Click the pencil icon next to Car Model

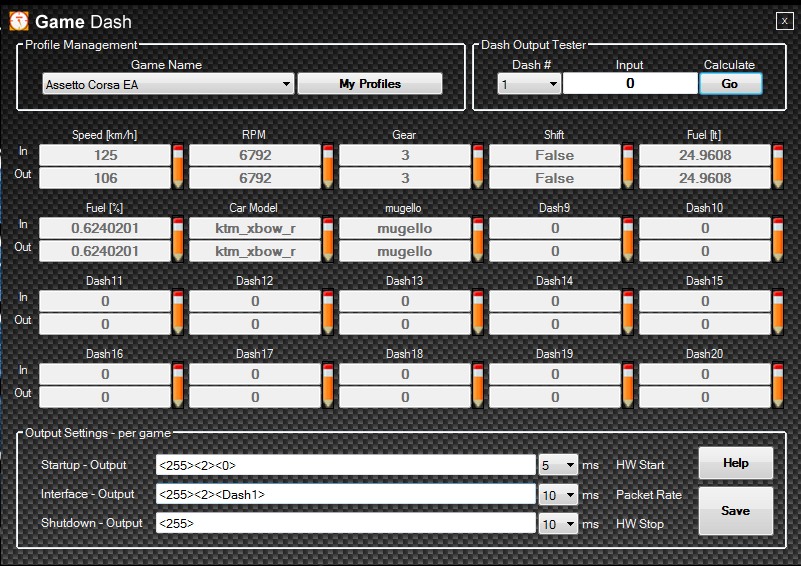coord(328,239)
